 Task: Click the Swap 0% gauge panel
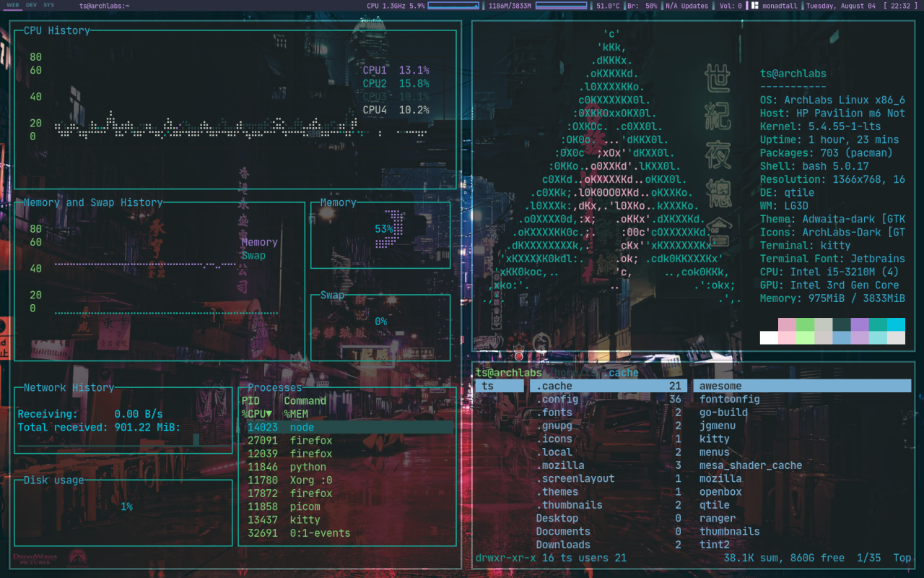(x=380, y=322)
